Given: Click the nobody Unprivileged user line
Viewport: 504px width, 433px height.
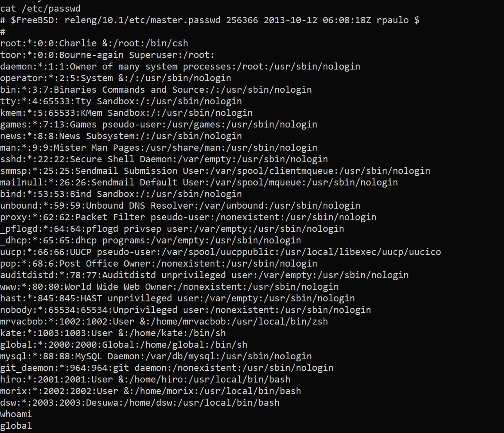Looking at the screenshot, I should [185, 310].
